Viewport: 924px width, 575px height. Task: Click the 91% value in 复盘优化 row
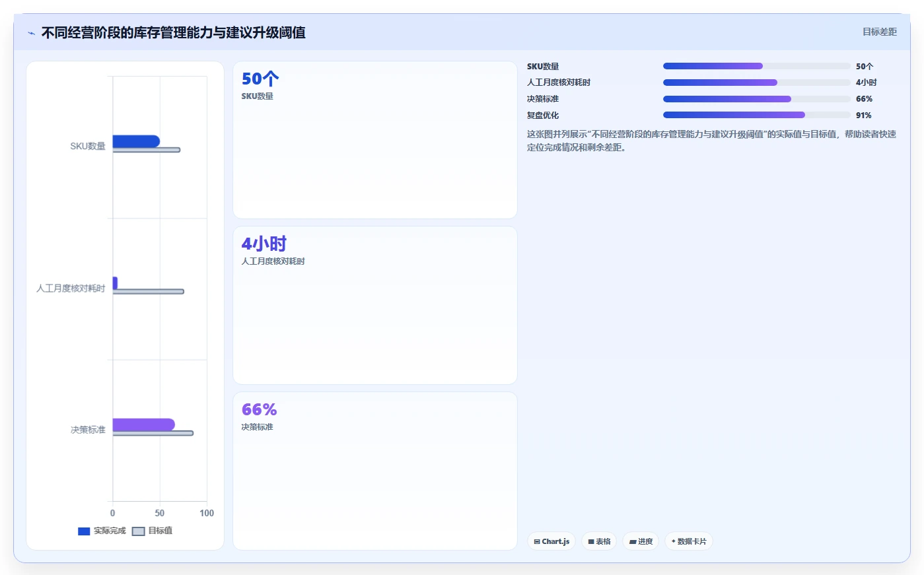[864, 116]
